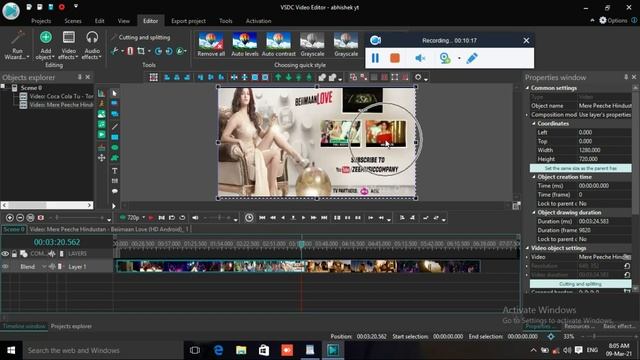The width and height of the screenshot is (640, 360).
Task: Pause the screen recording
Action: [375, 58]
